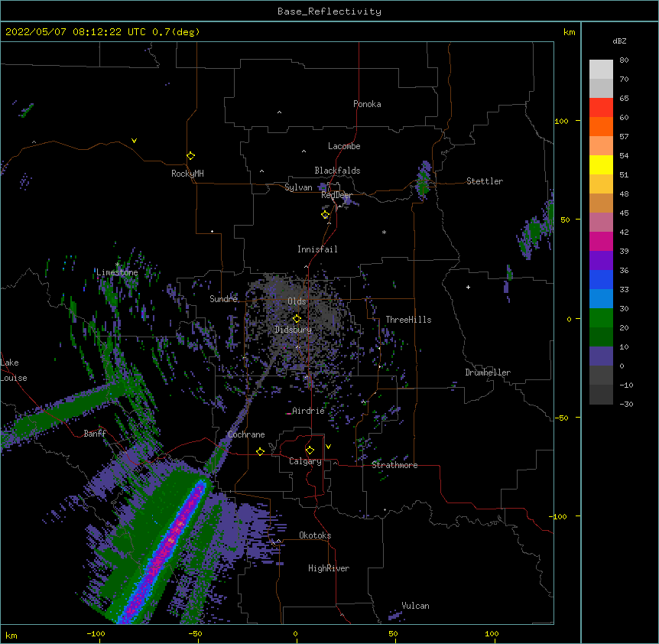The height and width of the screenshot is (644, 659).
Task: Click the yellow diamond marker between Olds and Didsbury
Action: pos(297,319)
